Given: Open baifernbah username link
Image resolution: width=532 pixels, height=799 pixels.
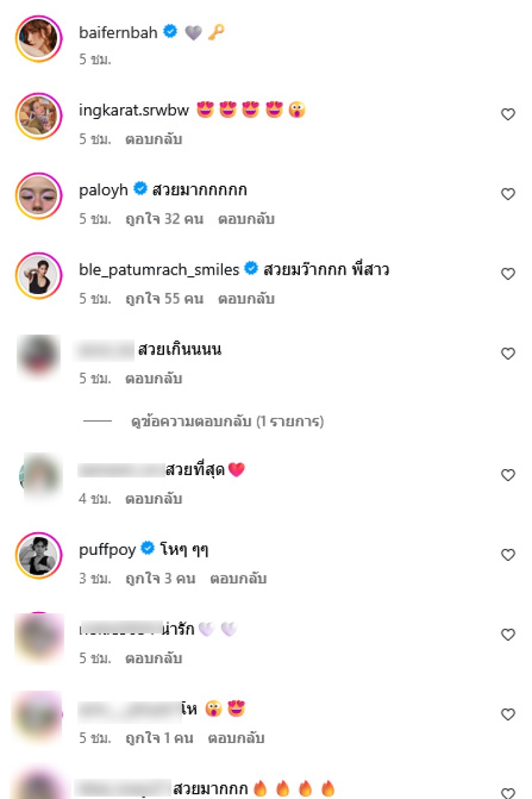Looking at the screenshot, I should coord(118,31).
